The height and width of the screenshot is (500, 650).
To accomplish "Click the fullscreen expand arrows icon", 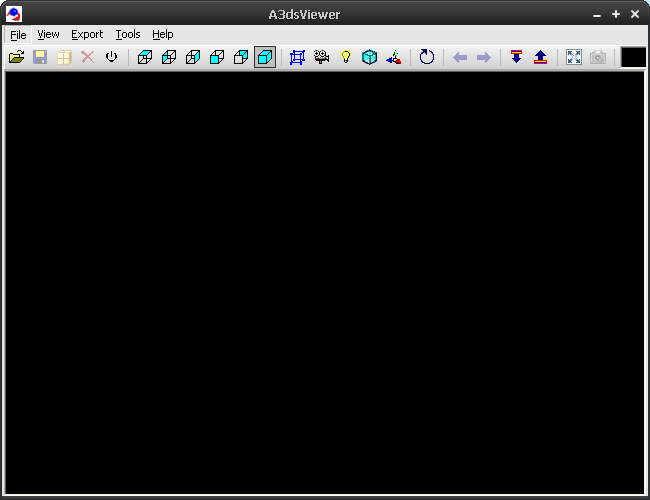I will pyautogui.click(x=574, y=57).
